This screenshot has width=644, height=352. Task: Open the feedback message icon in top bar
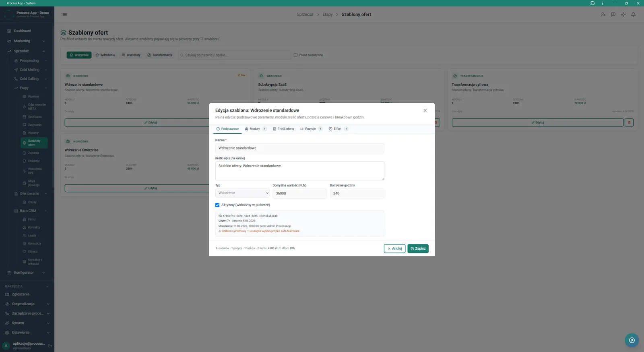[x=613, y=14]
